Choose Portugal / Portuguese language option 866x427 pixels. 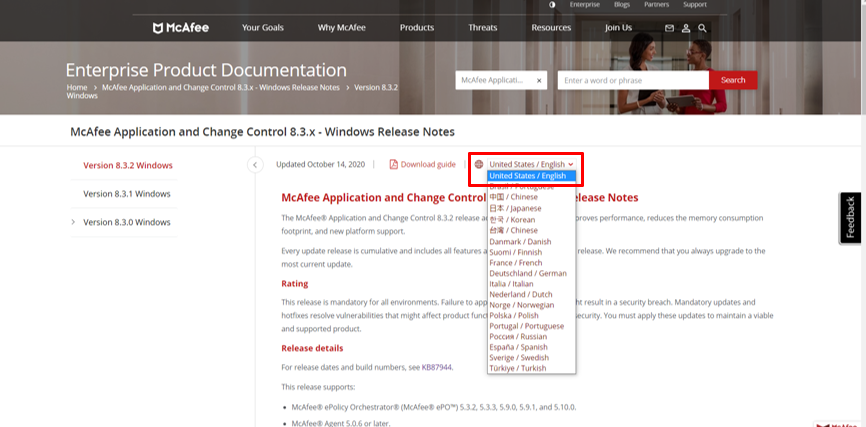(x=531, y=326)
